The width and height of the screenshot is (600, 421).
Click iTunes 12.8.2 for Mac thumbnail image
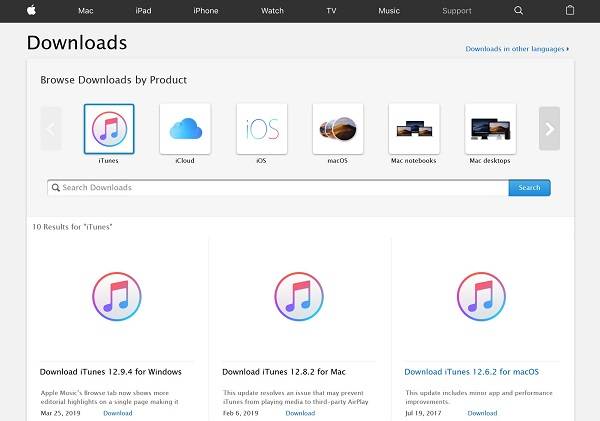(299, 297)
